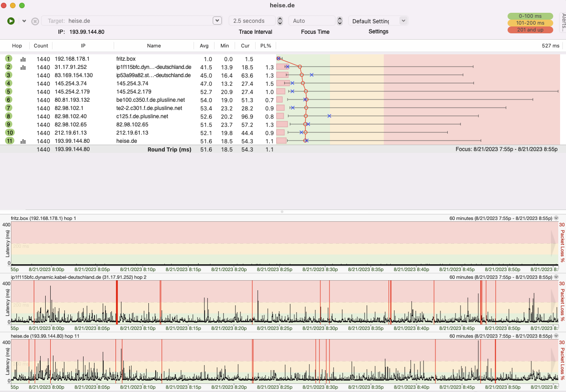
Task: Start tracing with the green play button
Action: pos(11,21)
